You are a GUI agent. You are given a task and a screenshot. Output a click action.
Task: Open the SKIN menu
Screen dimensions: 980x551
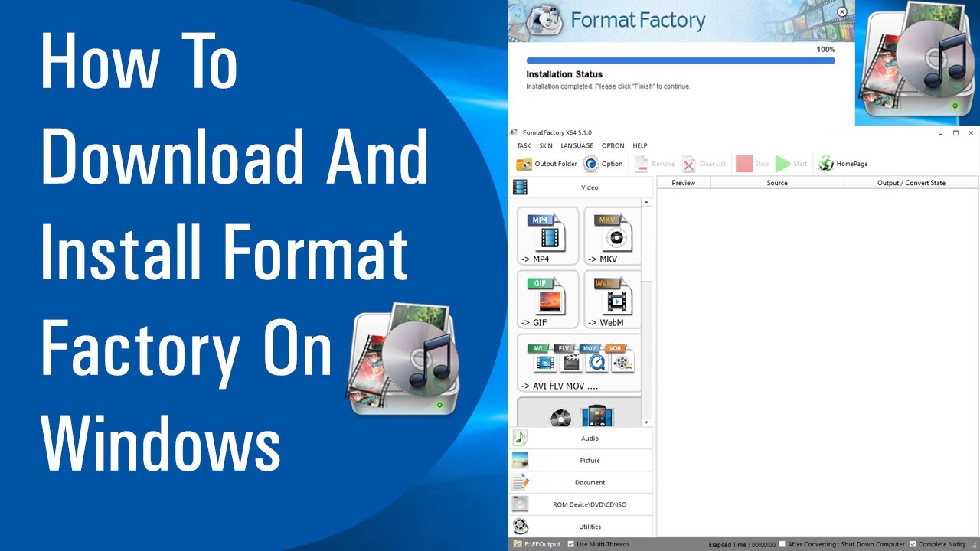(x=546, y=145)
